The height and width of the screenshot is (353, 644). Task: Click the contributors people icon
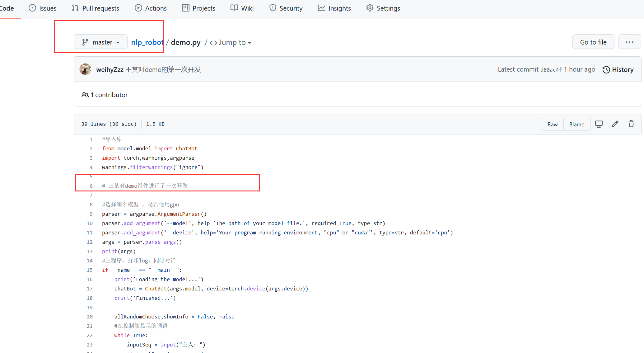pyautogui.click(x=85, y=95)
